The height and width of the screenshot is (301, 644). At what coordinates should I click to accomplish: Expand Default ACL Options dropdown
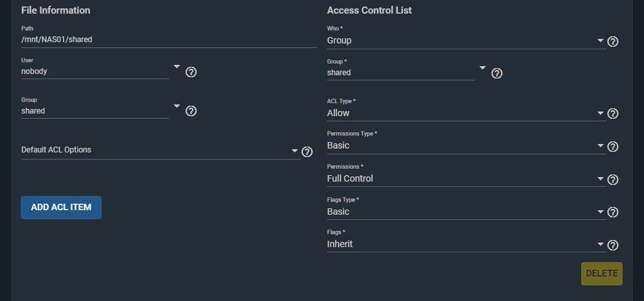coord(161,150)
